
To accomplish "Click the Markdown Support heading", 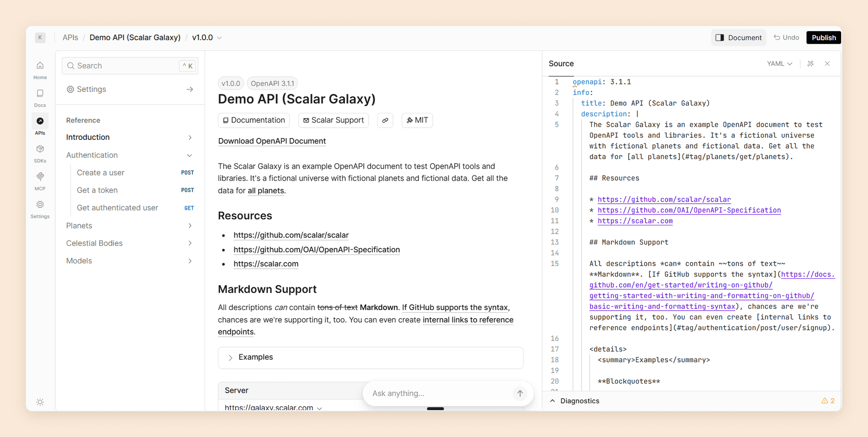I will click(x=267, y=289).
